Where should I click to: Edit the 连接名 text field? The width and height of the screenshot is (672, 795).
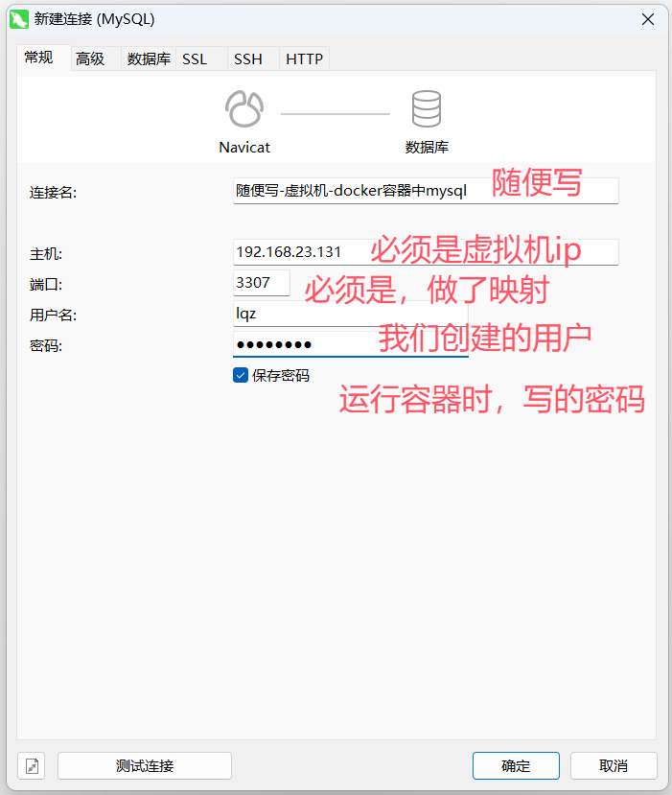[426, 191]
